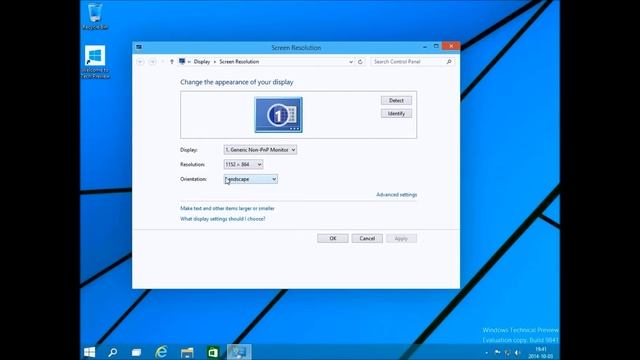Viewport: 640px width, 360px height.
Task: Expand address bar history dropdown
Action: pos(351,62)
